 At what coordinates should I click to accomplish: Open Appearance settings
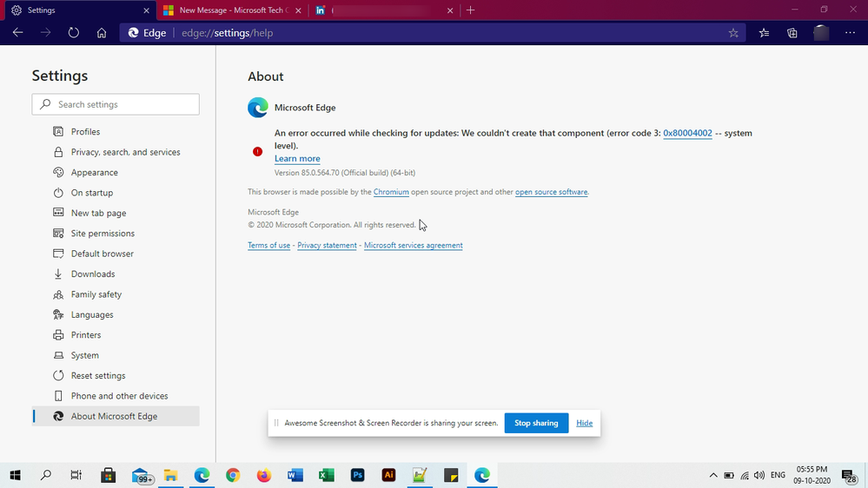94,173
